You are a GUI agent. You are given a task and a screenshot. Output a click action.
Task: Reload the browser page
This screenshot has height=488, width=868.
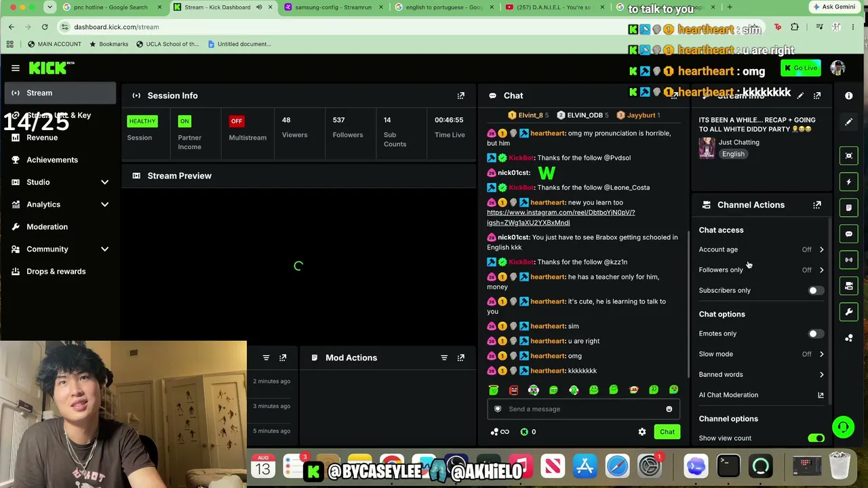tap(45, 27)
